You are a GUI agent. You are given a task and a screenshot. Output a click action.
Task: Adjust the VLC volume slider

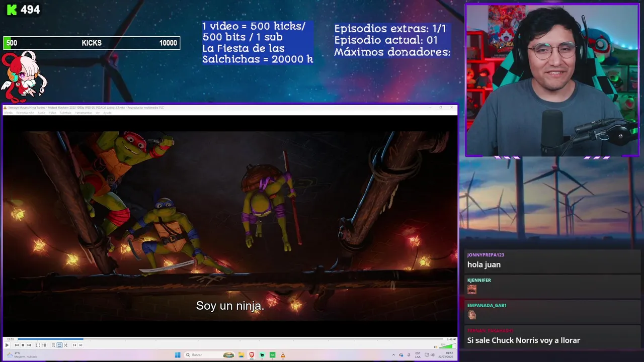click(x=447, y=346)
